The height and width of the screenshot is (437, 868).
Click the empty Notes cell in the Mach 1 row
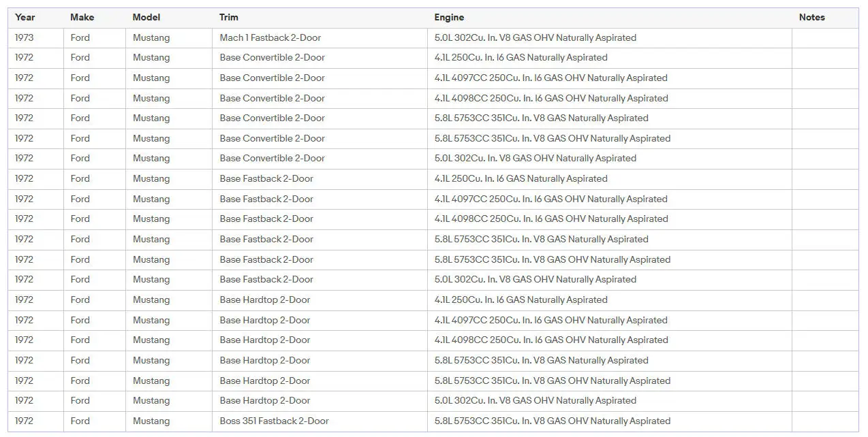[x=825, y=38]
